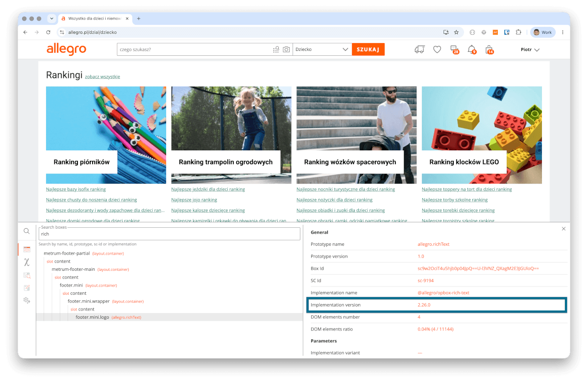Open Ranking trampolin ogrodowych thumbnail
This screenshot has width=588, height=382.
[231, 135]
